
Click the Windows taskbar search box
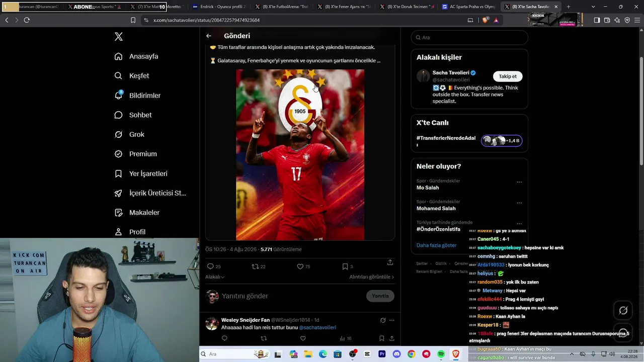coord(234,354)
